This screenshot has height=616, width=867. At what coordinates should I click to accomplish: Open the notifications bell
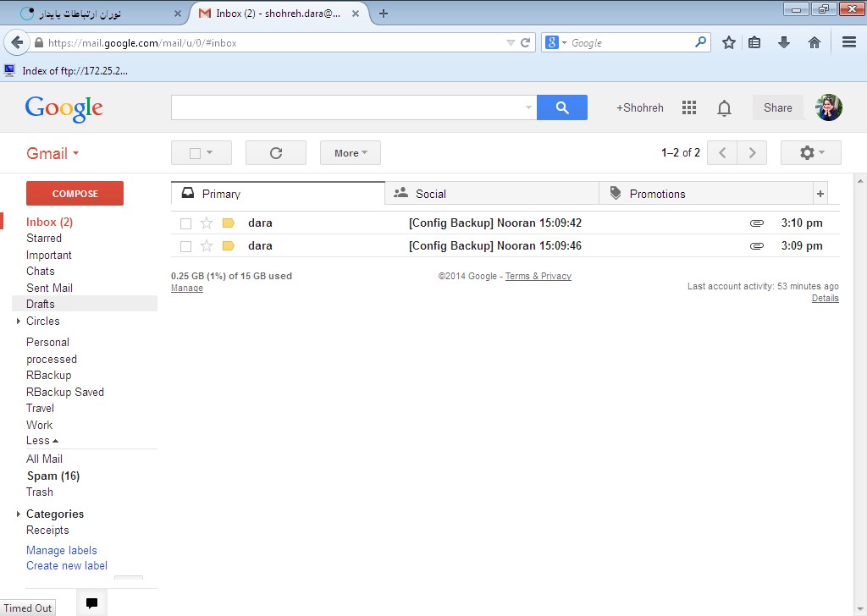[724, 107]
